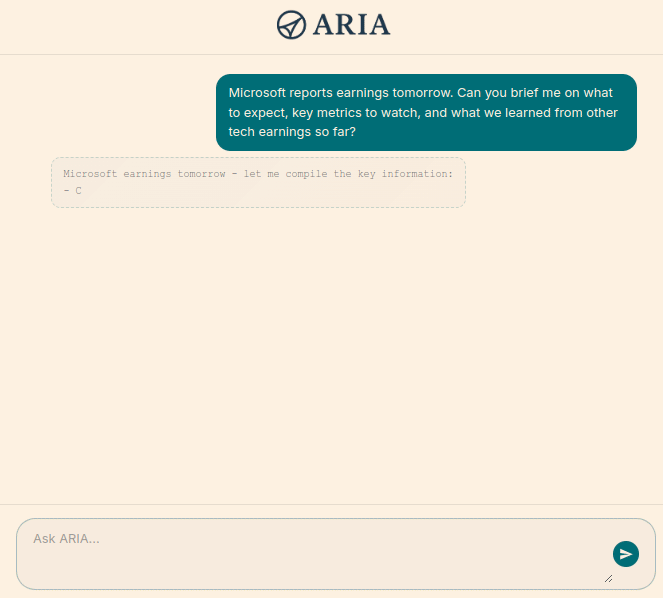Click the ARIA paper-plane logo icon
Viewport: 663px width, 598px height.
tap(291, 25)
